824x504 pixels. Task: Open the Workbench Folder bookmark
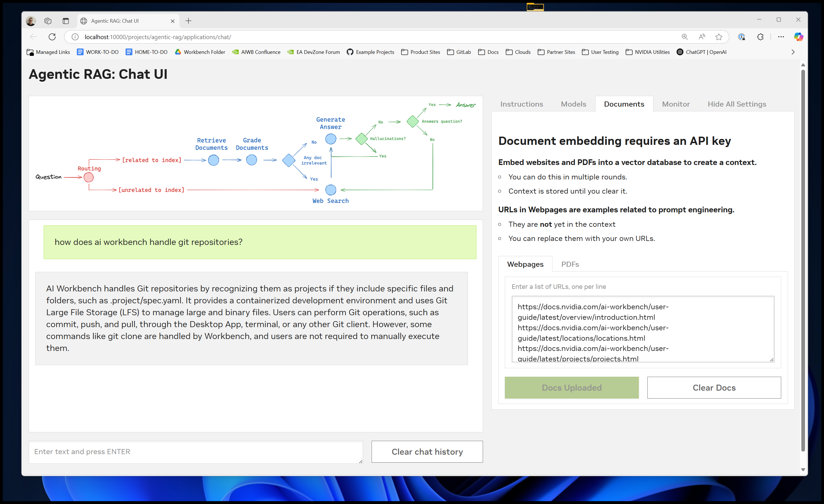[x=200, y=52]
